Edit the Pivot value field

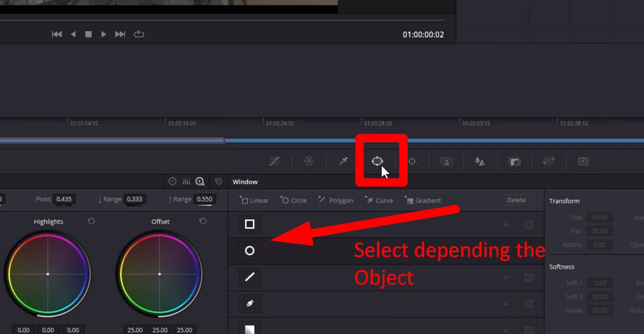pos(64,199)
